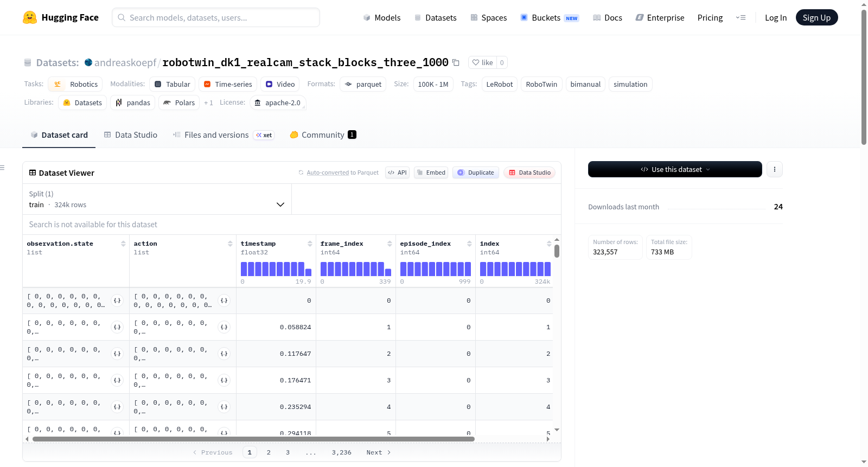
Task: Like this dataset with the heart button
Action: tap(482, 62)
